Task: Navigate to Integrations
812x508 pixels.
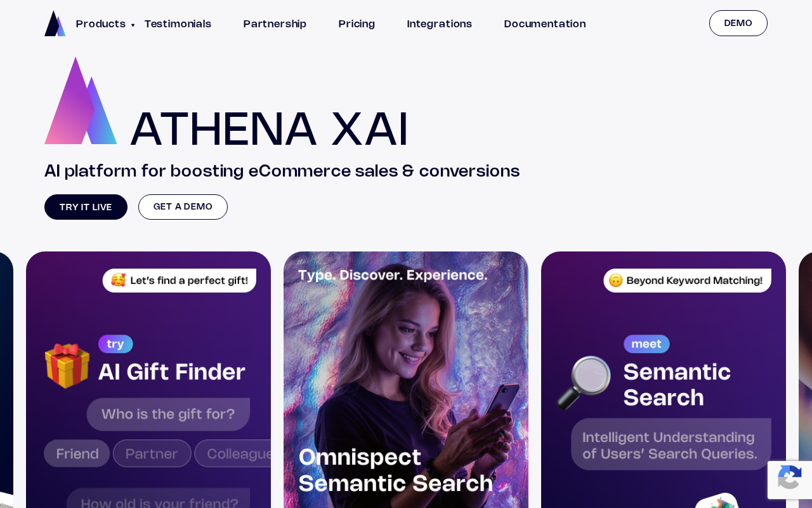Action: point(440,24)
